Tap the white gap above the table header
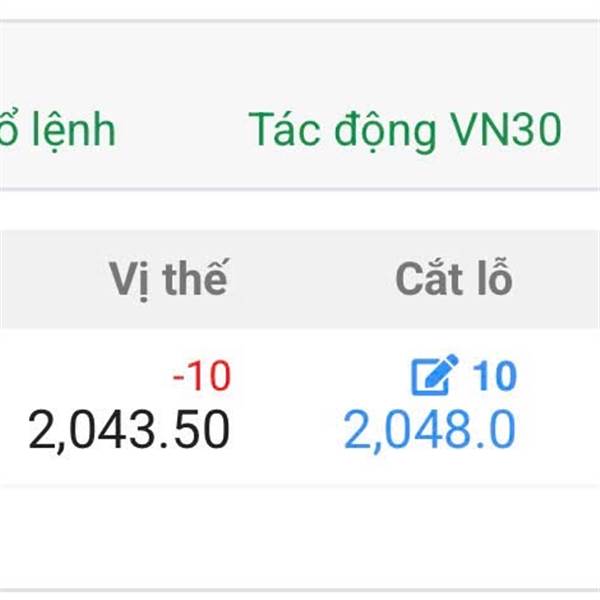This screenshot has width=600, height=600. [x=300, y=210]
